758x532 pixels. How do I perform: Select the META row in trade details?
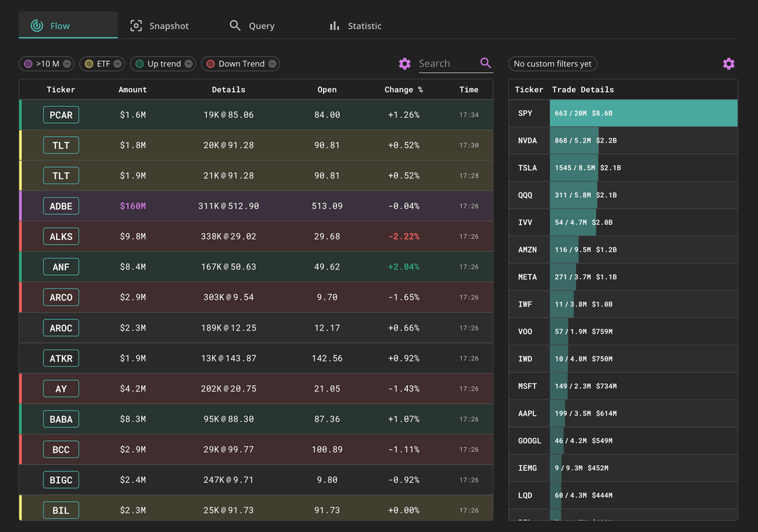point(623,277)
